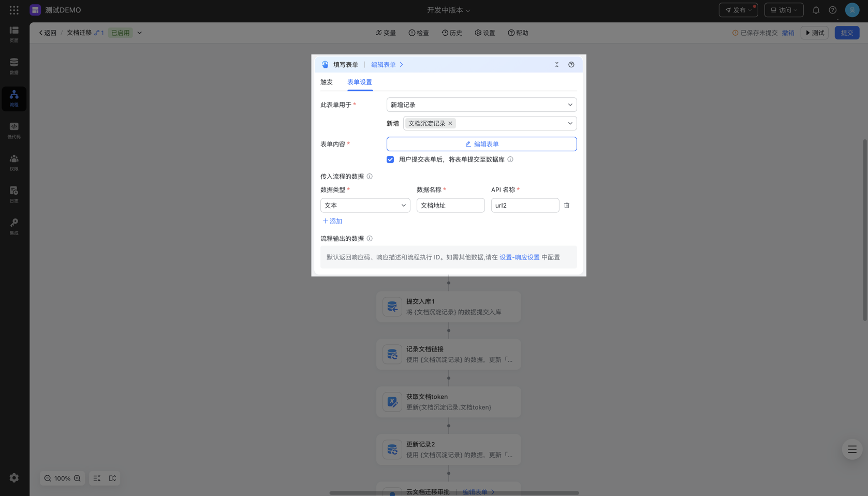868x496 pixels.
Task: Open the 低代码 sidebar section
Action: click(x=14, y=130)
